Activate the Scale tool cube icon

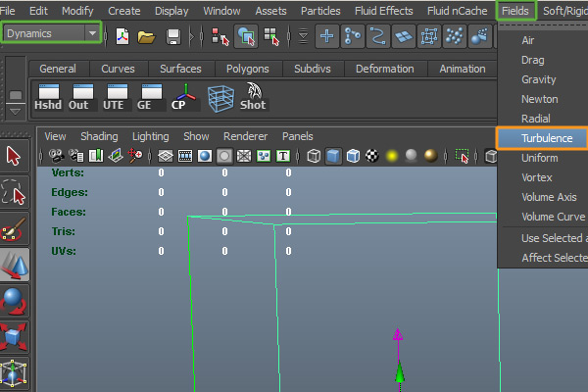[x=14, y=337]
